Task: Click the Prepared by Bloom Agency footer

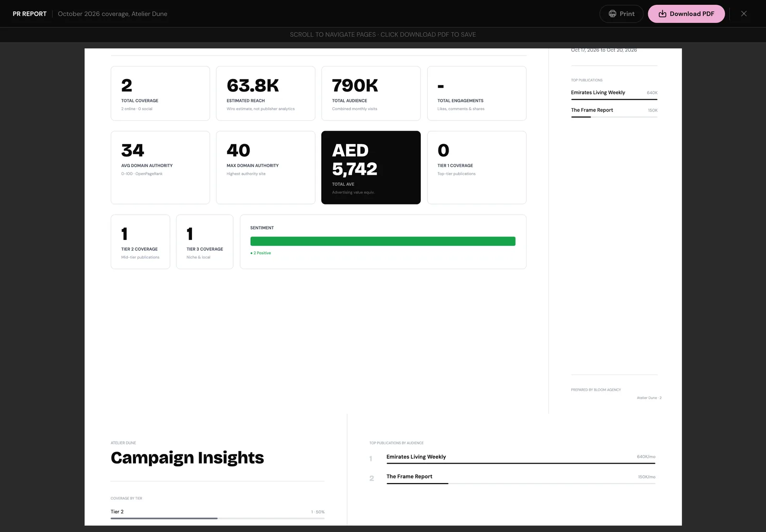Action: coord(596,390)
